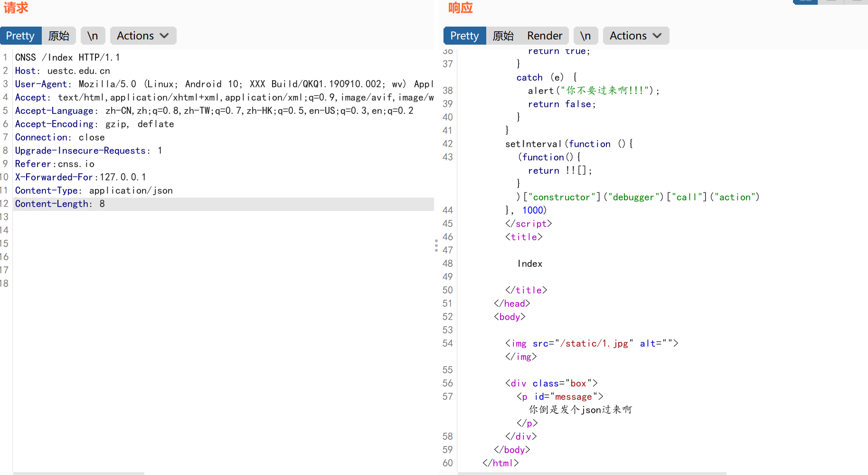Place cursor in the User-Agent header line
The height and width of the screenshot is (475, 868).
tap(224, 84)
